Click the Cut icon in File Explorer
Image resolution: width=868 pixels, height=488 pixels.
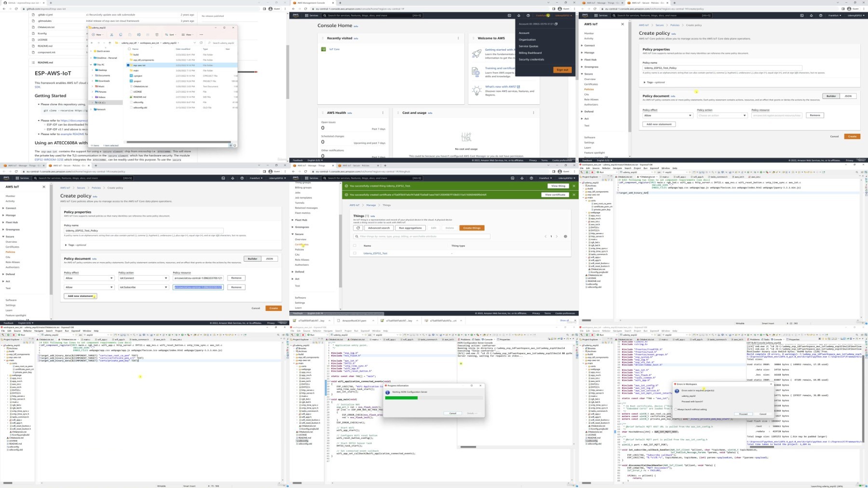111,35
